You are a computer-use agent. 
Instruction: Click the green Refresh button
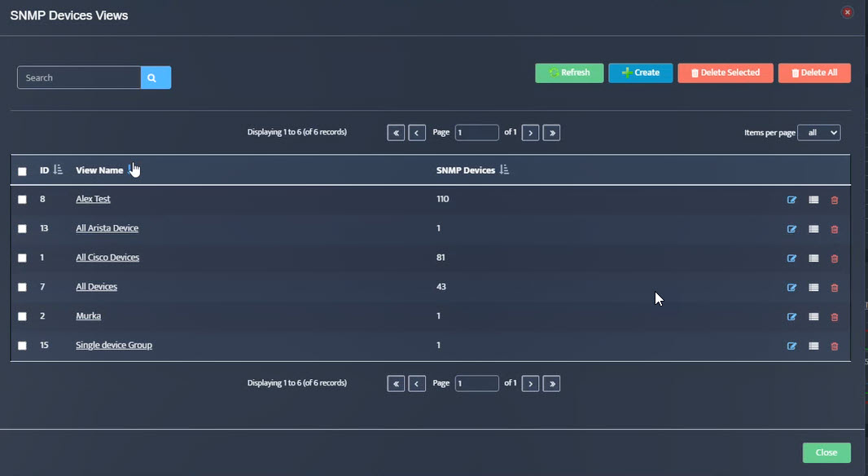click(x=569, y=73)
